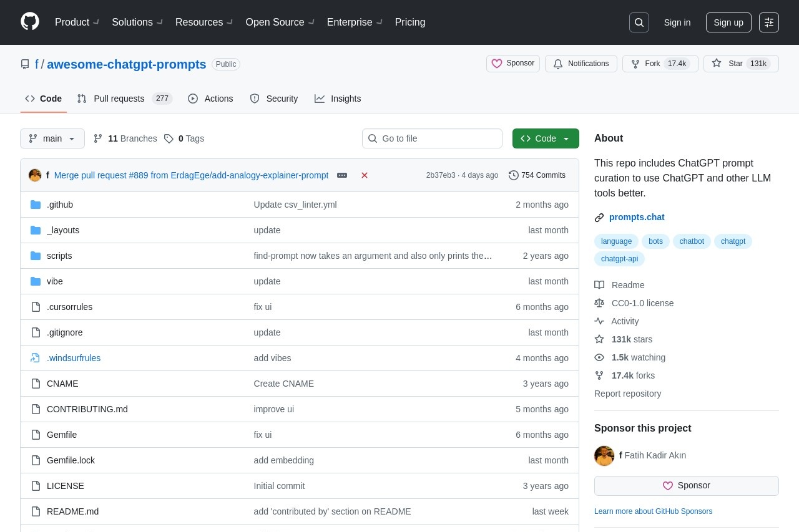Fork the repository using the Fork button
Viewport: 799px width, 532px height.
(x=660, y=64)
